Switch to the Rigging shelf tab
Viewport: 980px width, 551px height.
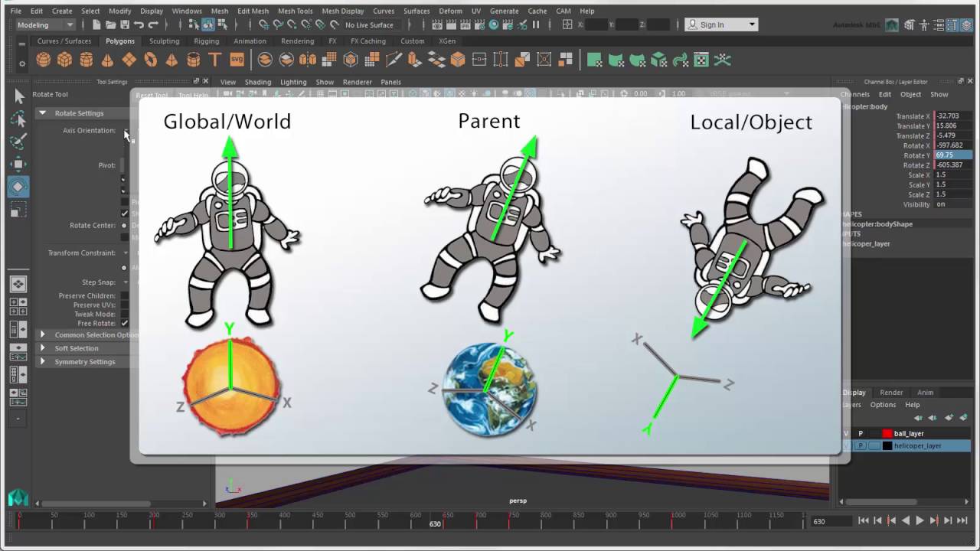(x=206, y=41)
